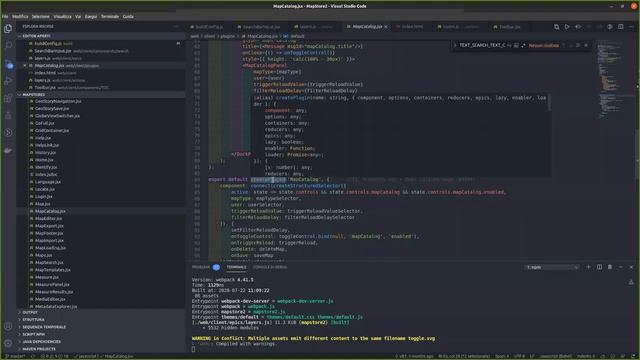This screenshot has height=360, width=640.
Task: Open the Terminale menu
Action: (x=110, y=17)
